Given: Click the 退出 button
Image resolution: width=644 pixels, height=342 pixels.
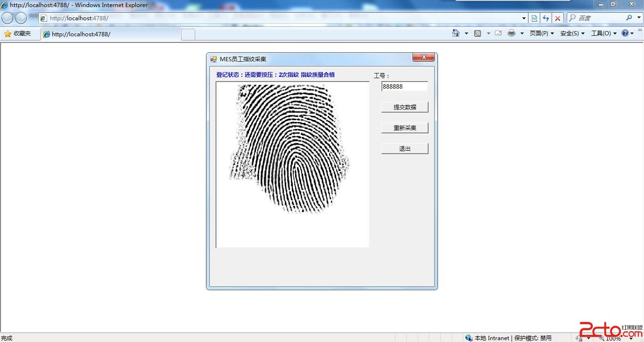Looking at the screenshot, I should coord(405,148).
